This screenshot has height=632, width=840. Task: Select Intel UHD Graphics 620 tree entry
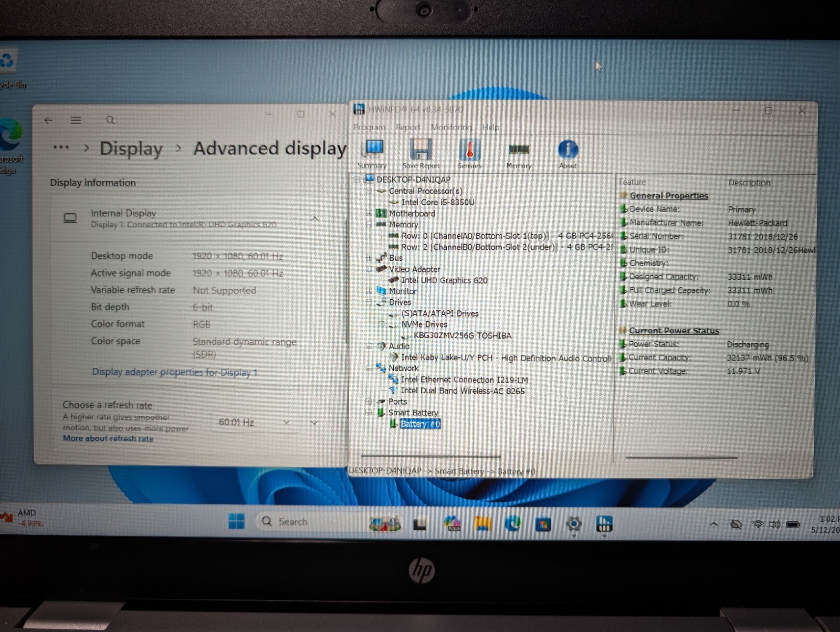click(x=444, y=280)
